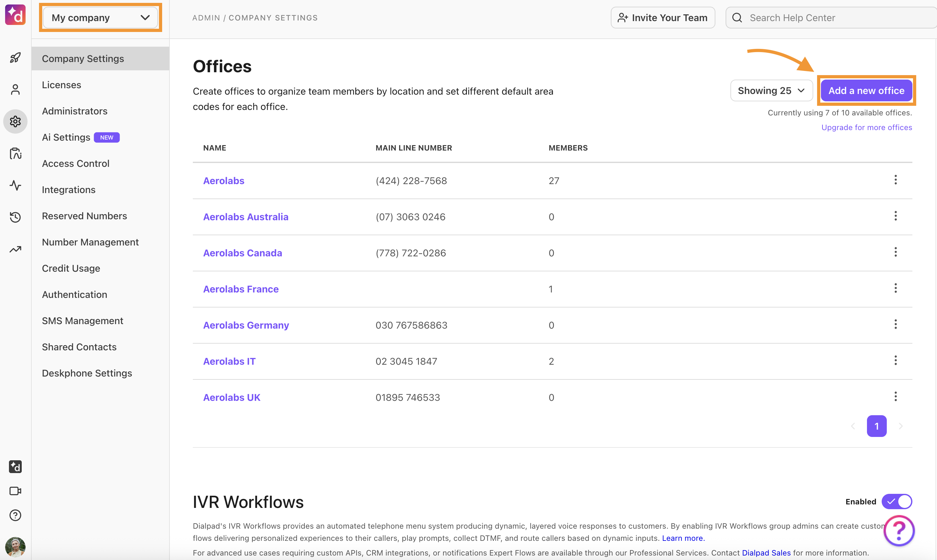Screen dimensions: 937x560
Task: Click the Dialpad logo icon
Action: tap(15, 15)
